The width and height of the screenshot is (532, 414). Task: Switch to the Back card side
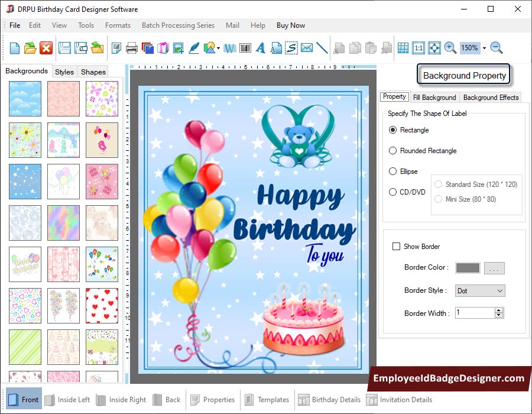(x=167, y=400)
